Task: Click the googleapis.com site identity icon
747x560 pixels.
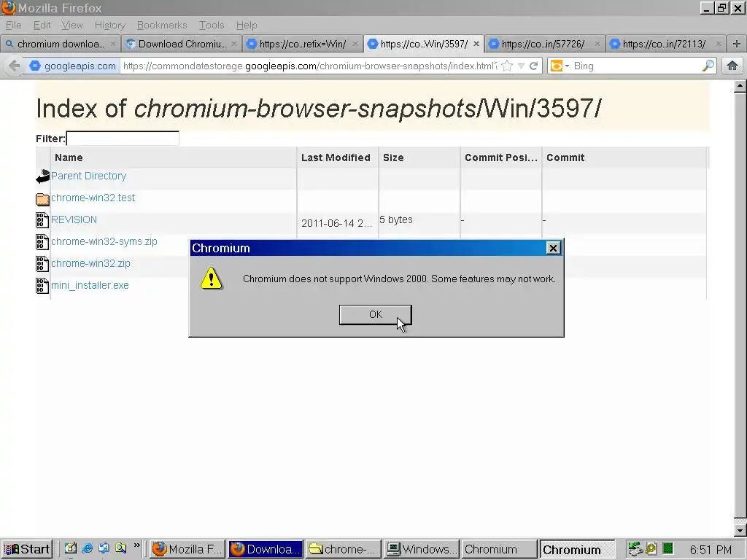Action: (35, 66)
